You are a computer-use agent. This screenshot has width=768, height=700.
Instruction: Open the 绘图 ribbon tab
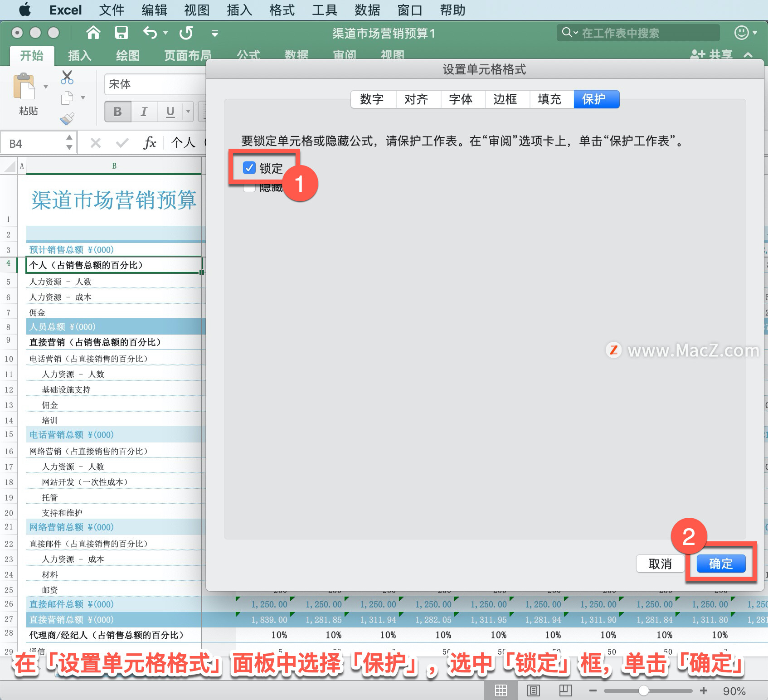[128, 56]
